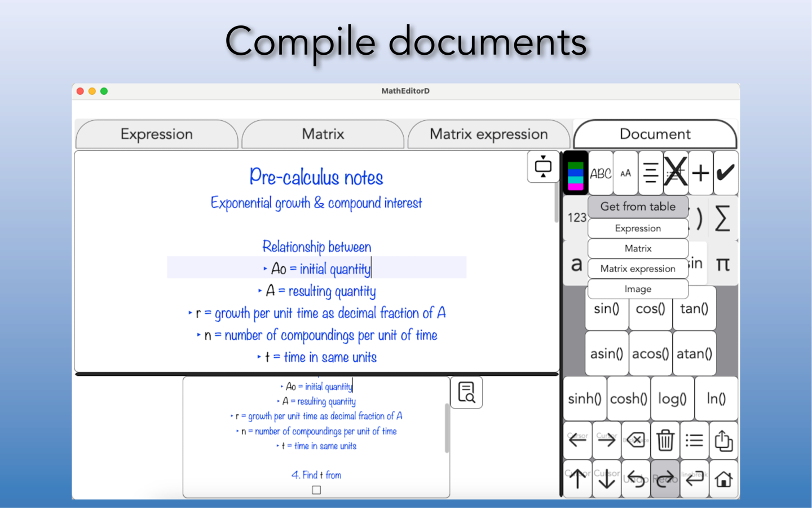Move cursor up with the arrow key
This screenshot has width=812, height=508.
577,479
